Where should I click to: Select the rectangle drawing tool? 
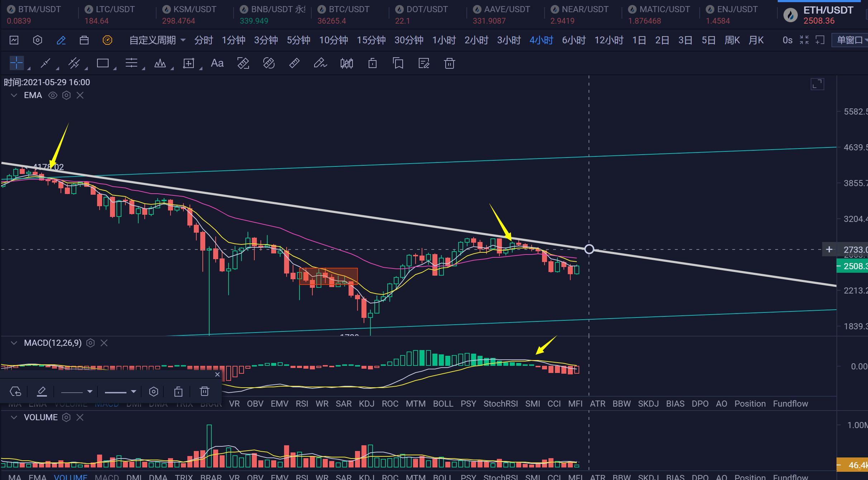(x=102, y=63)
